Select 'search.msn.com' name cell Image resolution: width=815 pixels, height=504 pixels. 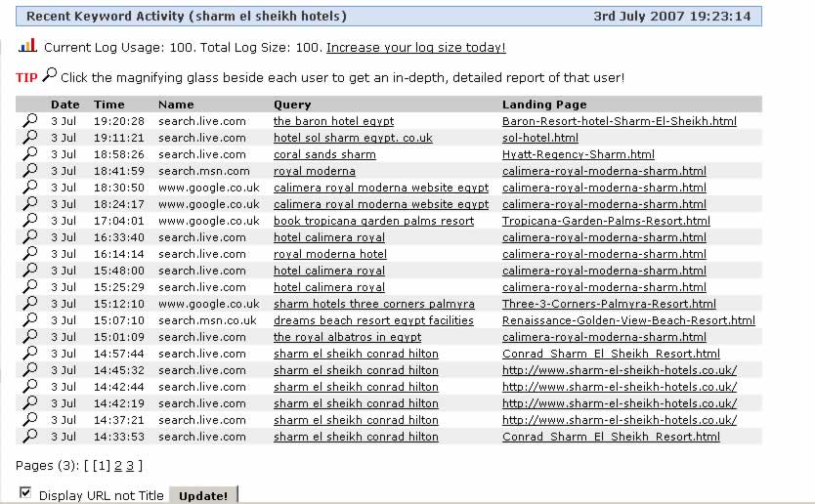[203, 171]
